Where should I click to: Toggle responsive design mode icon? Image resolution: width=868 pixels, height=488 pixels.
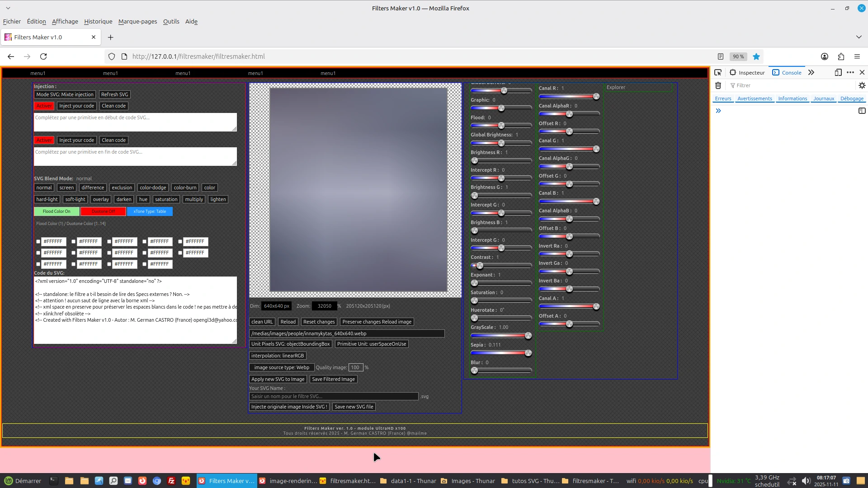(838, 72)
